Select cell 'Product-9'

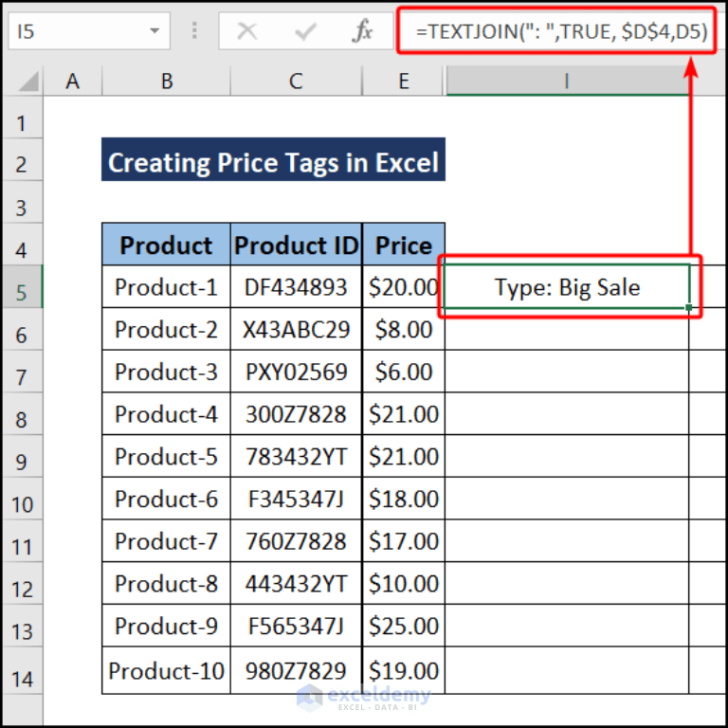click(x=166, y=626)
